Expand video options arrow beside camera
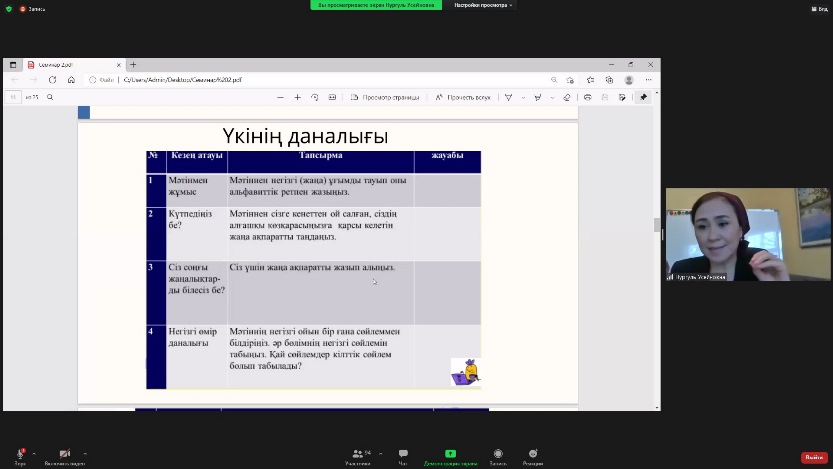The width and height of the screenshot is (833, 469). pos(84,453)
